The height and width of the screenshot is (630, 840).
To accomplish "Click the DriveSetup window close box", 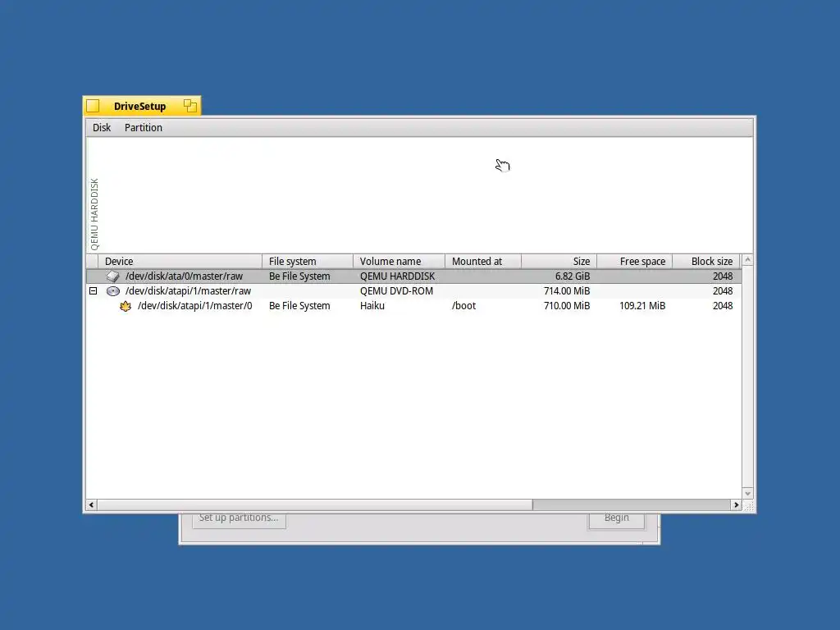I will [94, 106].
